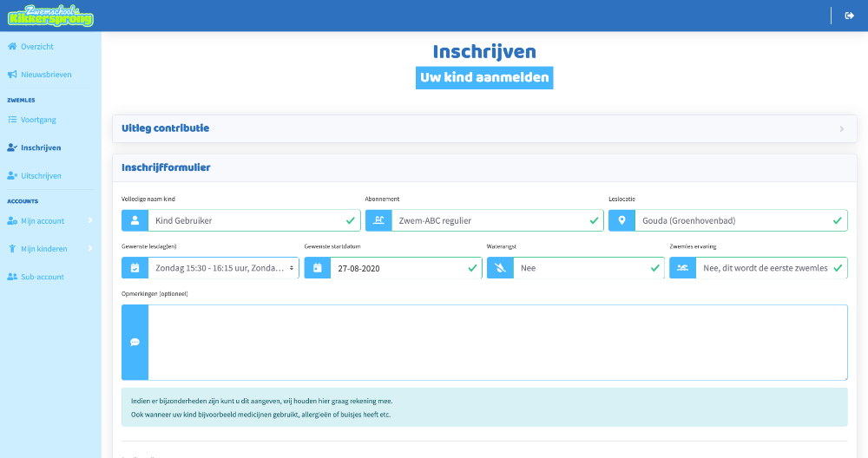This screenshot has width=868, height=458.
Task: Select the Sub-account sidebar item
Action: click(x=42, y=277)
